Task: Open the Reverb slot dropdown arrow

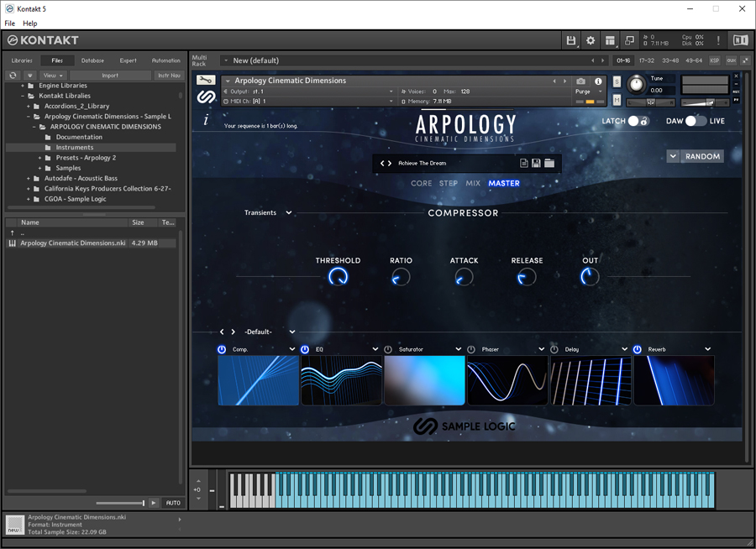Action: 708,349
